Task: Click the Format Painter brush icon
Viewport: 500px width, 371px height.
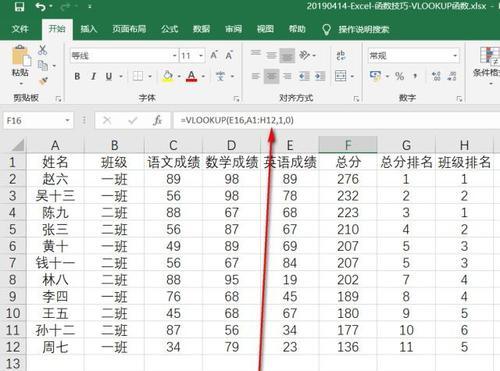Action: tap(43, 81)
